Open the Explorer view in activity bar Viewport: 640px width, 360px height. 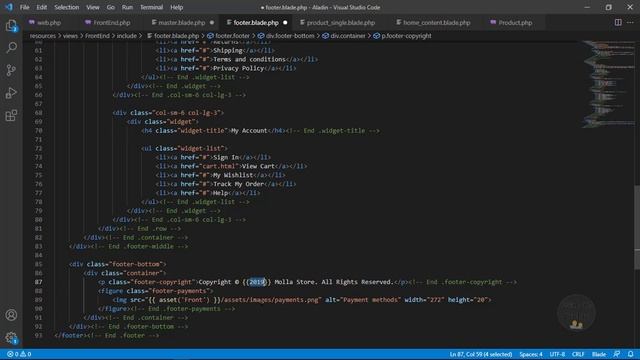click(x=11, y=26)
